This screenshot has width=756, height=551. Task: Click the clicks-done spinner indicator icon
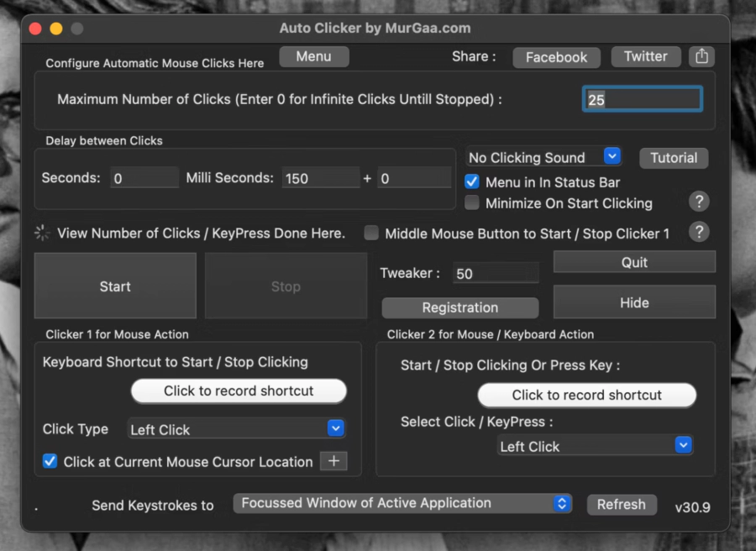43,233
